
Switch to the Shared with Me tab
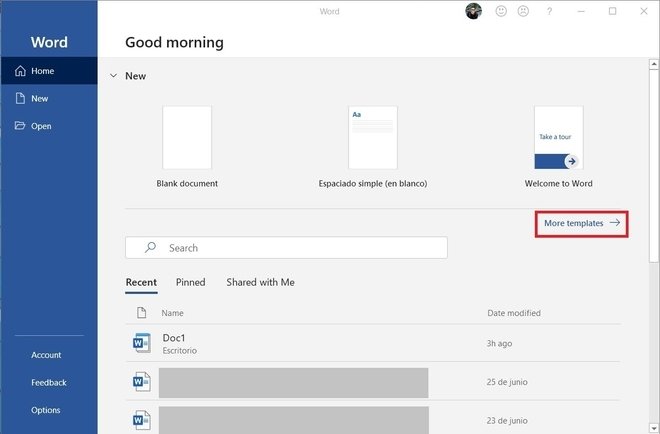[x=261, y=282]
